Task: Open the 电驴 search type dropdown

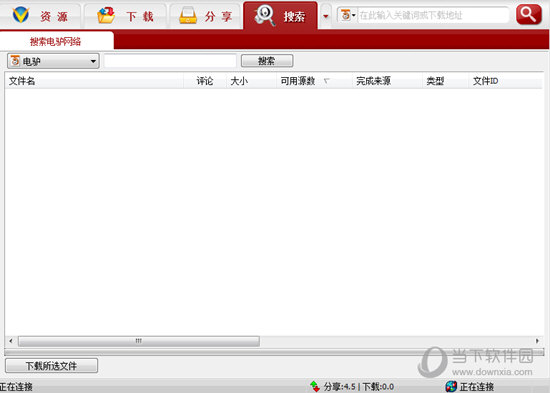Action: tap(53, 61)
